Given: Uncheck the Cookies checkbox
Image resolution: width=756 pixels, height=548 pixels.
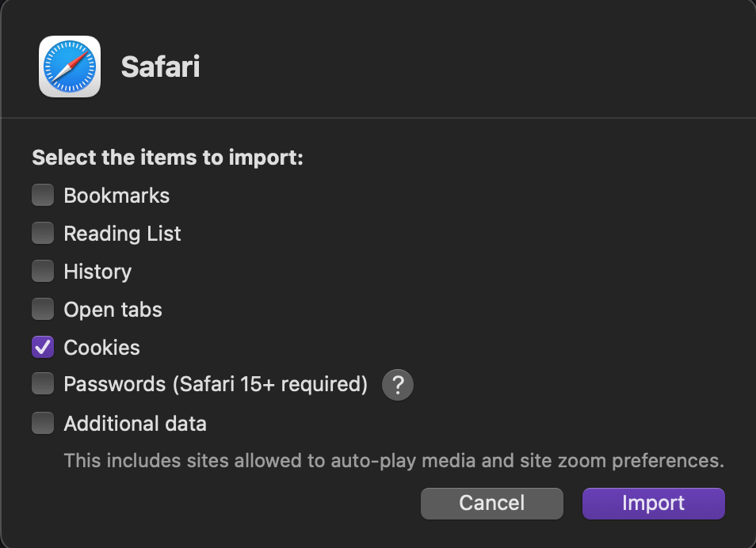Looking at the screenshot, I should 43,347.
